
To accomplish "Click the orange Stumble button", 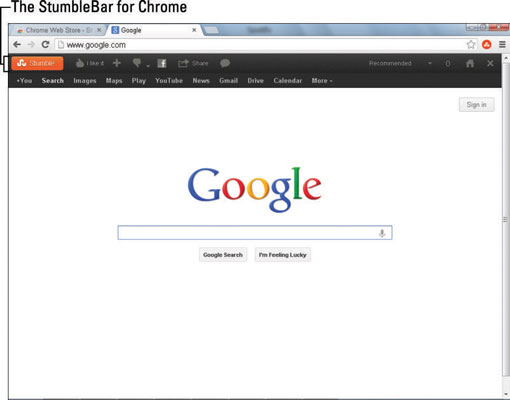I will click(37, 63).
